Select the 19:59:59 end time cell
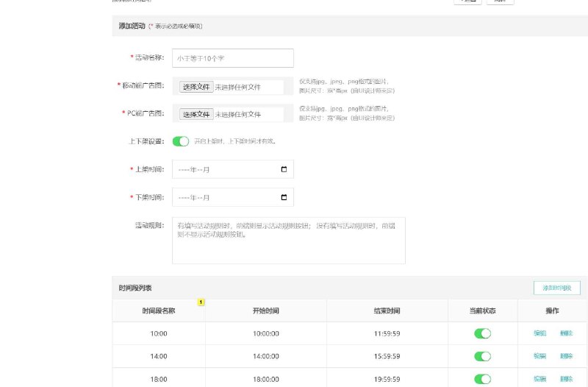Image resolution: width=588 pixels, height=387 pixels. 387,378
